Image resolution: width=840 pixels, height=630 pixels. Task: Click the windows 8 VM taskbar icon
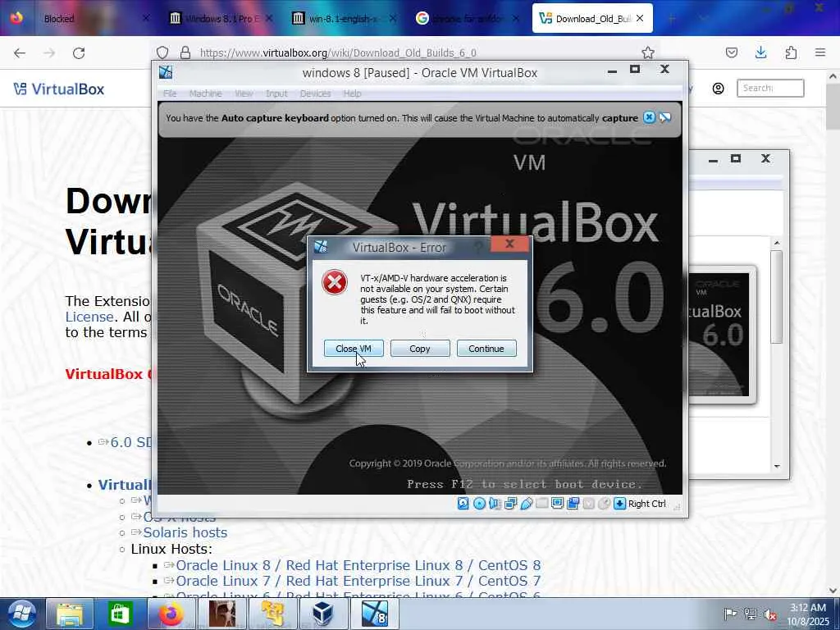(374, 614)
